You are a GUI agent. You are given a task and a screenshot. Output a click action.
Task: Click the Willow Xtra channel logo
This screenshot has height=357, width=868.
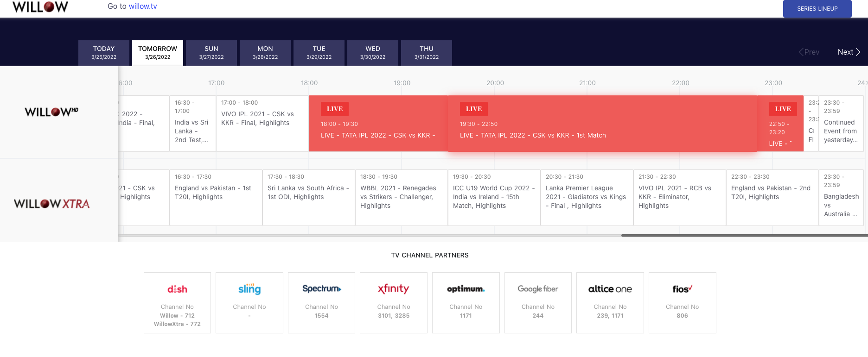(x=51, y=204)
